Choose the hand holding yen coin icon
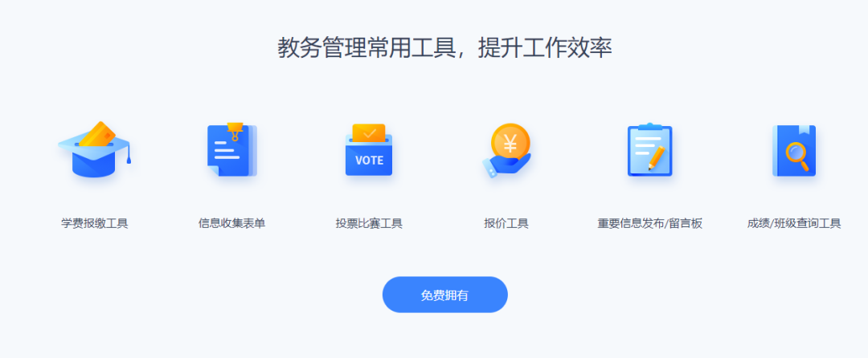This screenshot has height=358, width=868. pos(506,150)
